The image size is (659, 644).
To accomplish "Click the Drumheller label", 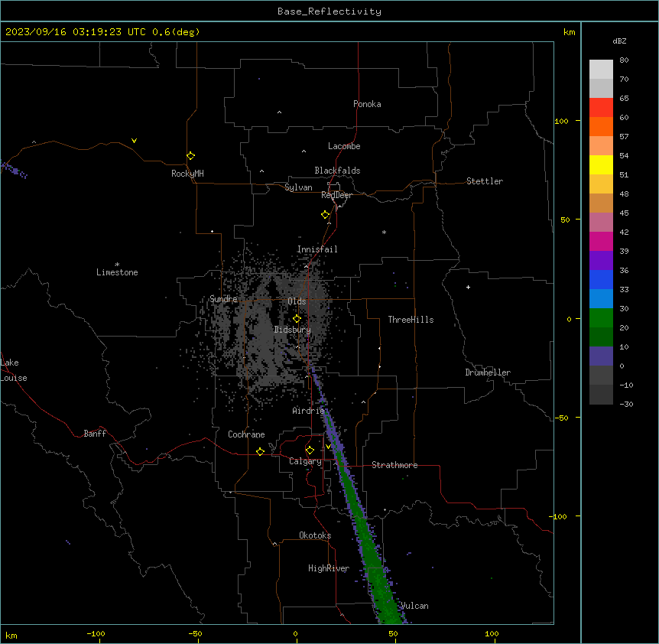I will click(x=488, y=372).
